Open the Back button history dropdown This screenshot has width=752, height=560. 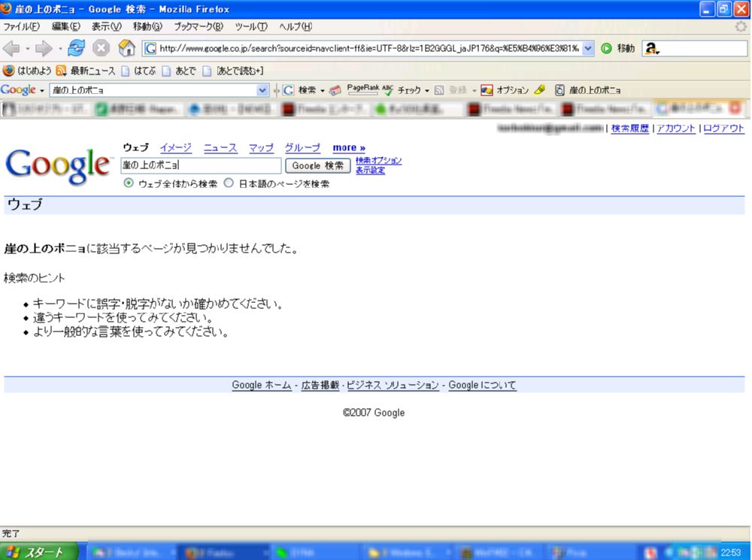28,49
